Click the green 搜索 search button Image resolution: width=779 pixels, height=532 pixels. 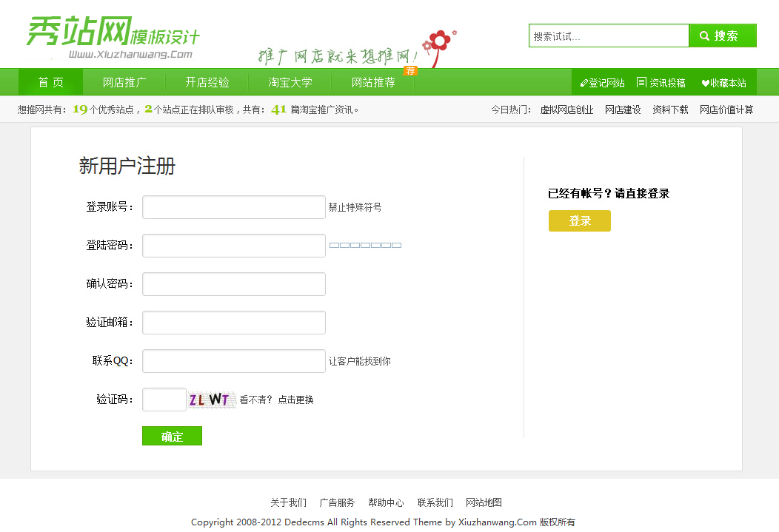(x=722, y=36)
